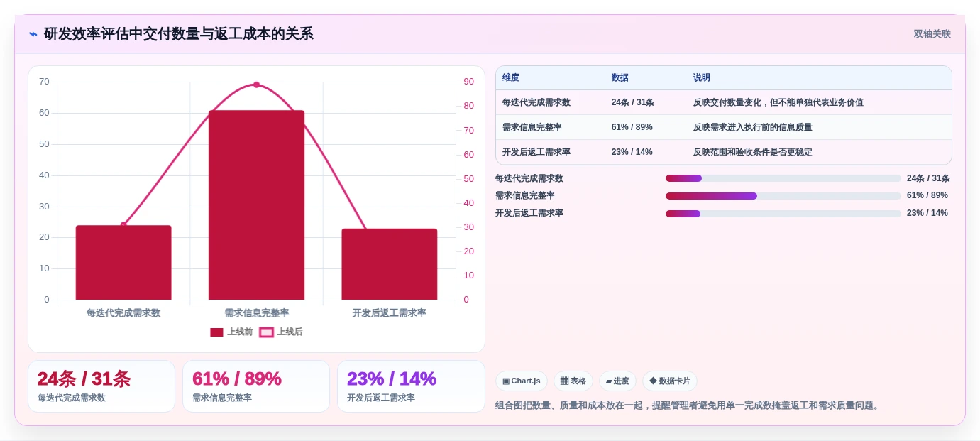Click the line peak point above 需求信息完整率
This screenshot has height=441, width=980.
[x=256, y=85]
